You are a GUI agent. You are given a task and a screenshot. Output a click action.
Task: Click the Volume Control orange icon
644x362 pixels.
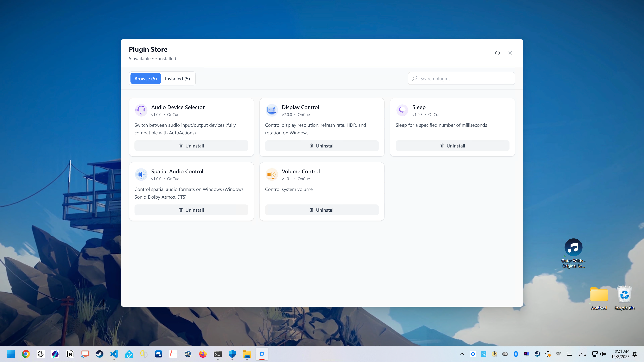pyautogui.click(x=272, y=174)
